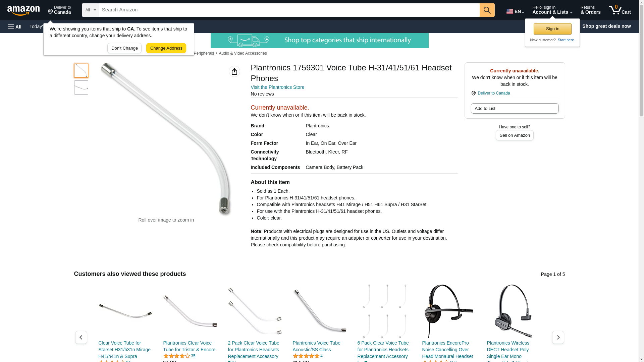This screenshot has width=644, height=362.
Task: Open the Add to List dropdown
Action: (x=515, y=108)
